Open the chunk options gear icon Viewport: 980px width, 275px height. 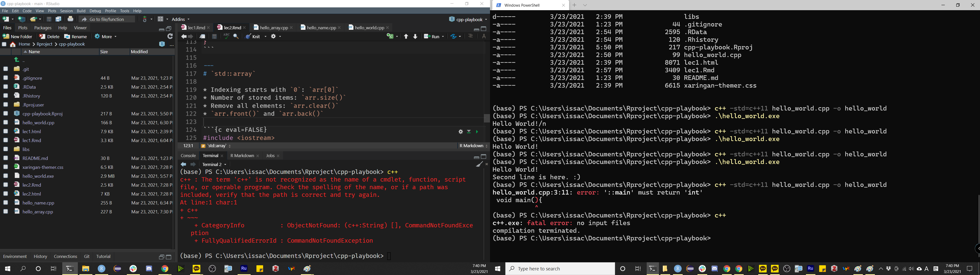click(461, 131)
